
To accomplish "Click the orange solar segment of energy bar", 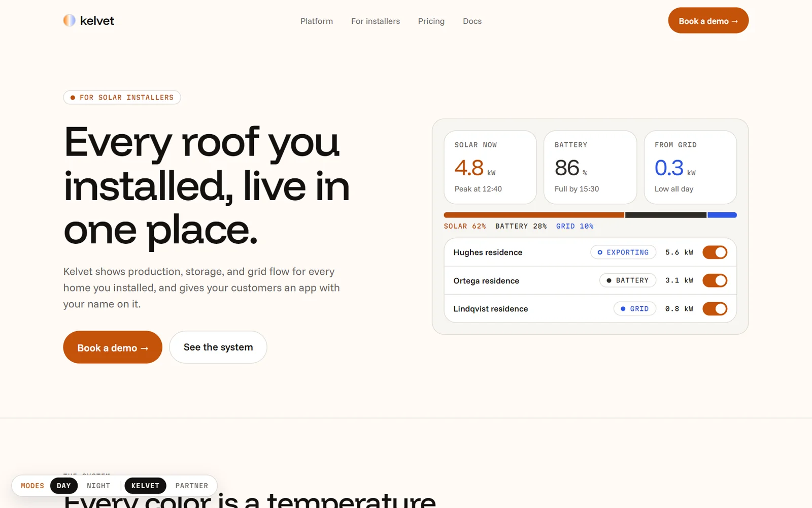I will [534, 215].
